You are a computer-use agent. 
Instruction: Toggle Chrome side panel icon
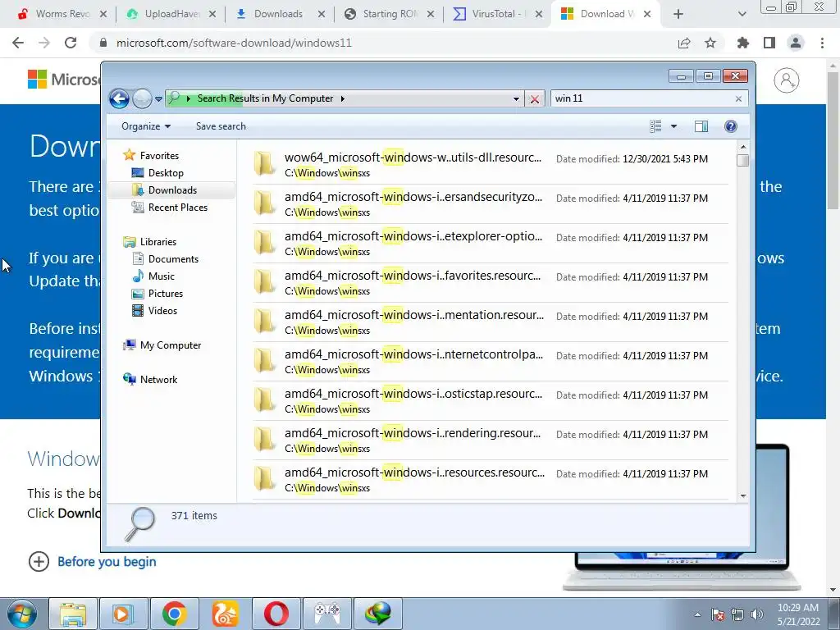pyautogui.click(x=769, y=43)
